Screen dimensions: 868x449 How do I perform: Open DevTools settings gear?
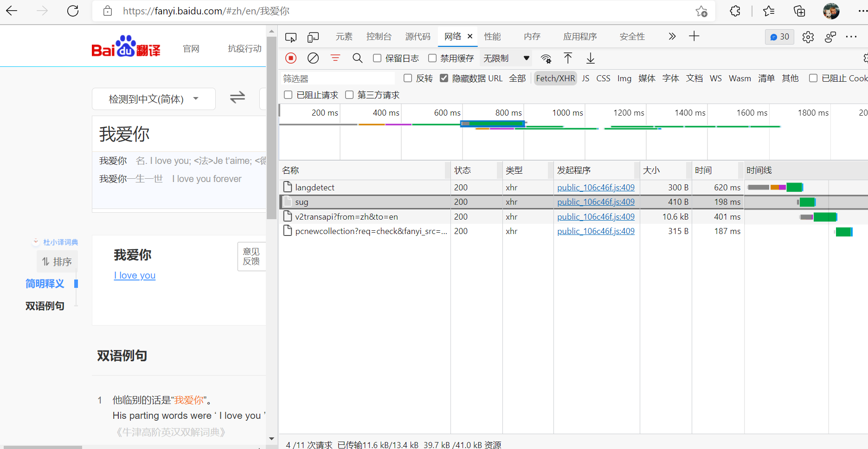[808, 37]
